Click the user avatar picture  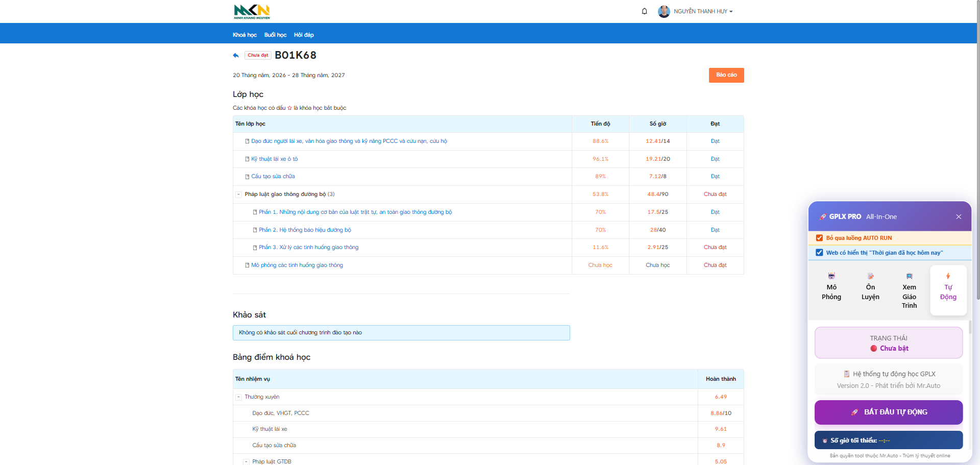(x=664, y=11)
